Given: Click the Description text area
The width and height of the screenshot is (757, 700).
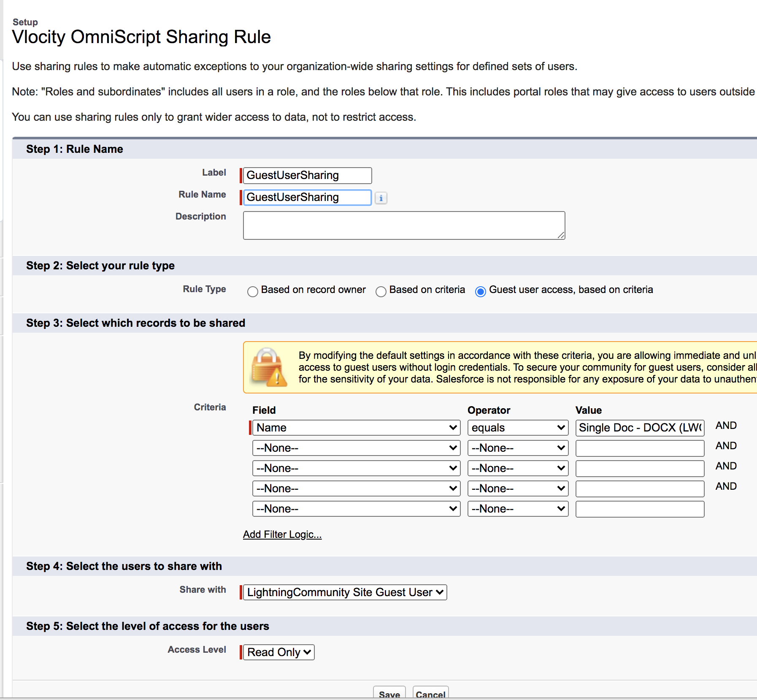Looking at the screenshot, I should 404,225.
